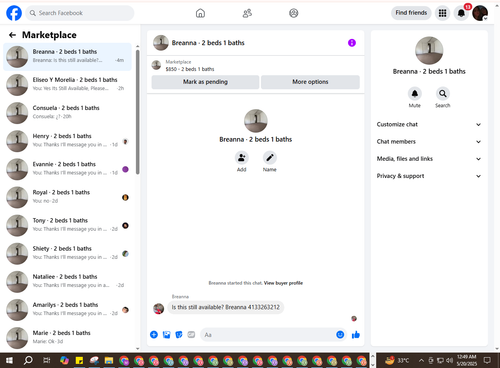
Task: Open the emoji picker
Action: pyautogui.click(x=340, y=335)
